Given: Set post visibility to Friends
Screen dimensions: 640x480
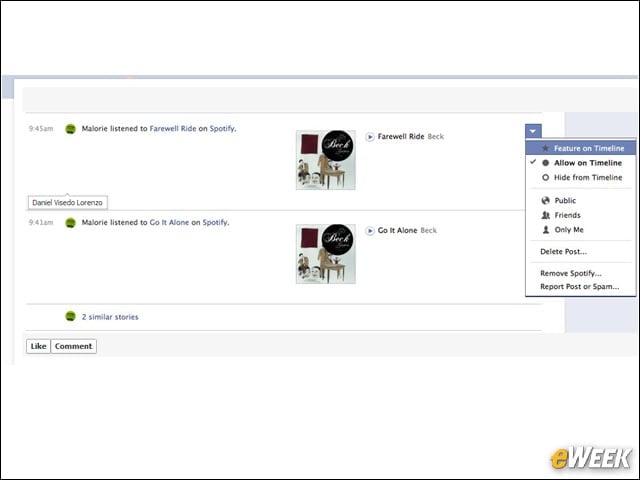Looking at the screenshot, I should 580,215.
